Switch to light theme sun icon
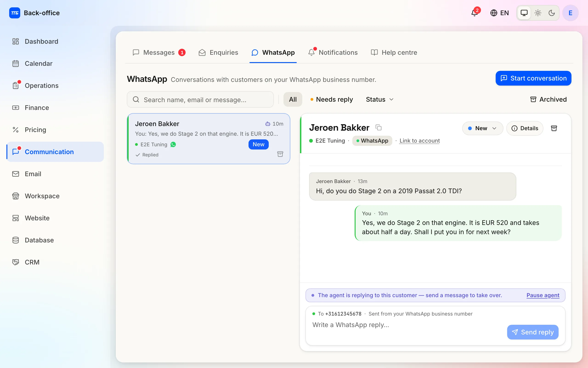This screenshot has width=588, height=368. click(x=538, y=13)
